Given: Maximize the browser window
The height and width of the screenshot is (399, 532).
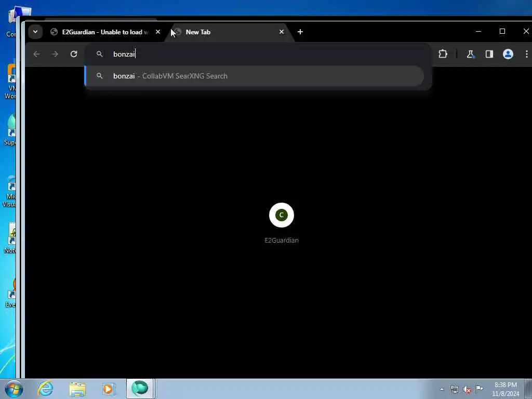Looking at the screenshot, I should pos(502,32).
